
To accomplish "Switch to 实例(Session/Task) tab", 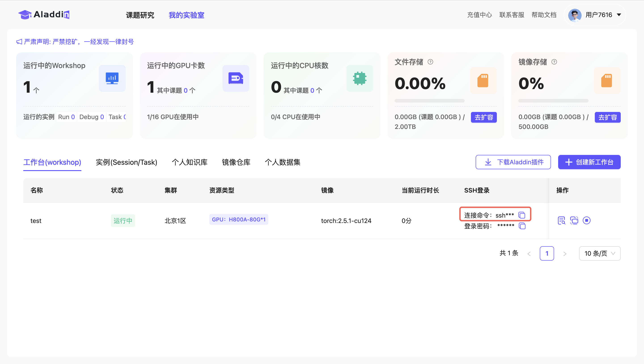I will 126,162.
